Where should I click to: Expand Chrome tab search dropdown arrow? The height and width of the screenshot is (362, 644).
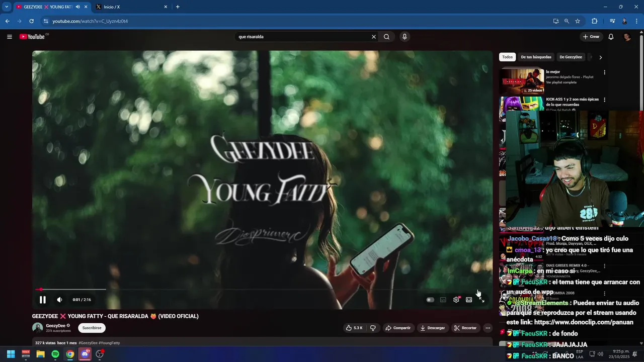pos(7,7)
